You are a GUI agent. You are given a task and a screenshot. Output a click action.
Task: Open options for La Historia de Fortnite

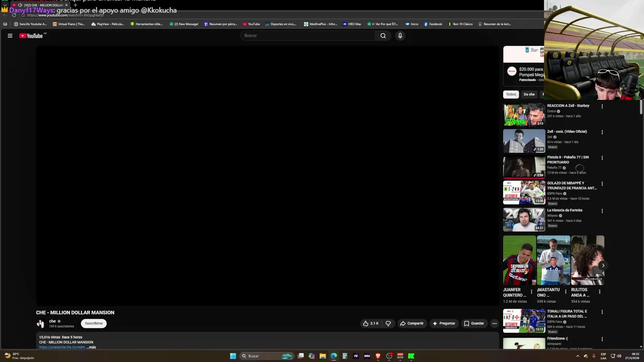pyautogui.click(x=602, y=211)
